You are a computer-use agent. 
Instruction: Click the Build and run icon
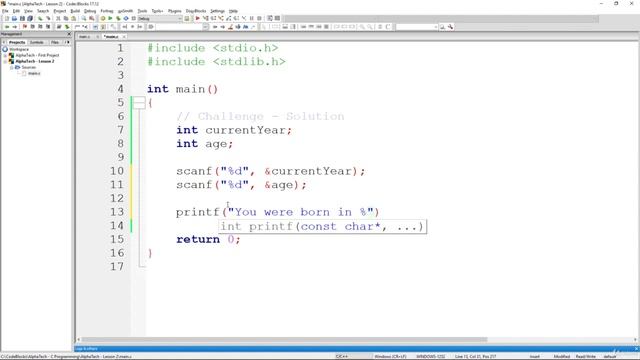click(x=118, y=18)
